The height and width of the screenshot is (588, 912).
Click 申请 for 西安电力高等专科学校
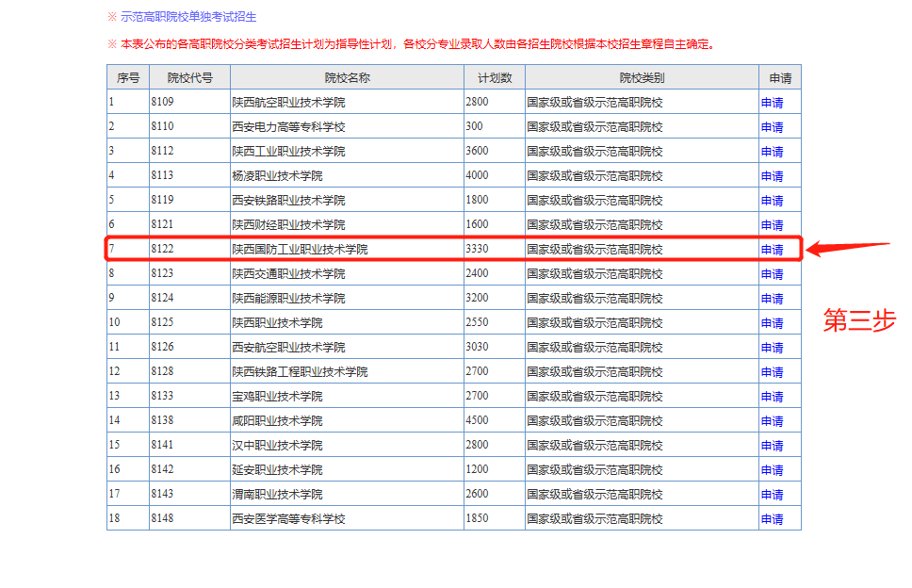pos(772,127)
